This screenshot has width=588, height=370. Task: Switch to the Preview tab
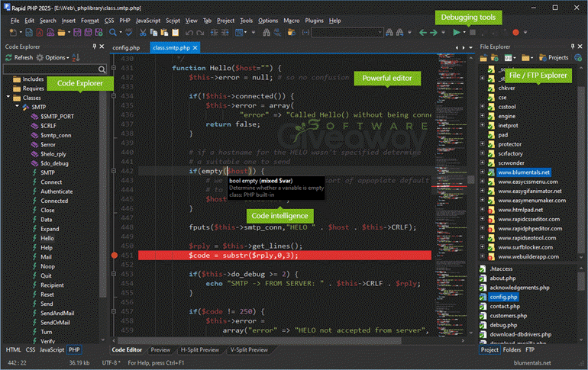[160, 349]
